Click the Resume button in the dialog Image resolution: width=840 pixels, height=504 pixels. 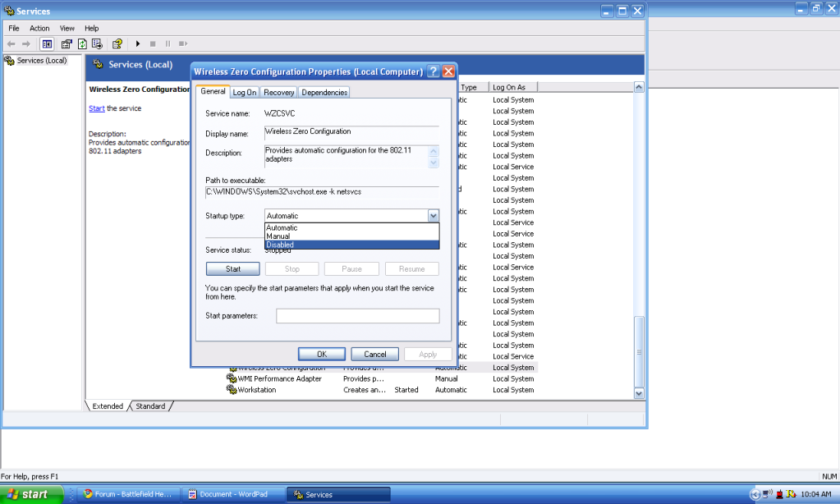411,269
